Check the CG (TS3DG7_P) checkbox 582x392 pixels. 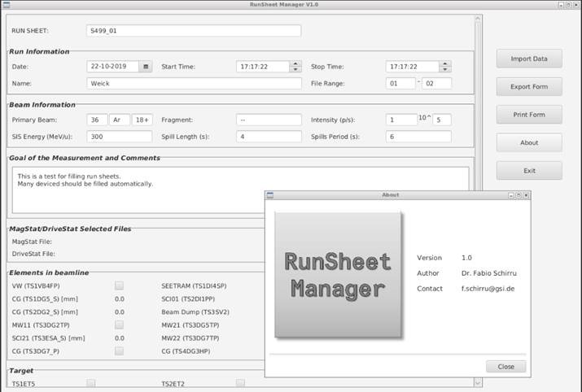tap(119, 351)
